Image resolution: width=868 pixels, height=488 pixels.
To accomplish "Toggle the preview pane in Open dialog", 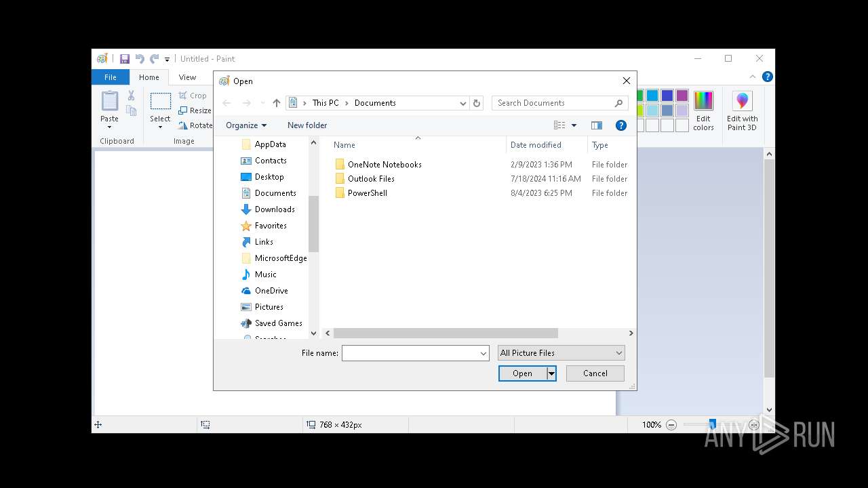I will click(x=597, y=125).
